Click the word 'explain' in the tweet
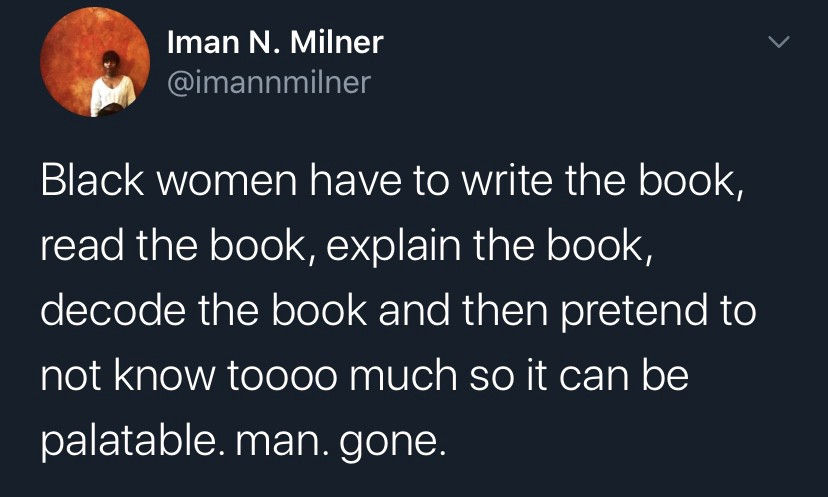The width and height of the screenshot is (828, 497). (393, 246)
